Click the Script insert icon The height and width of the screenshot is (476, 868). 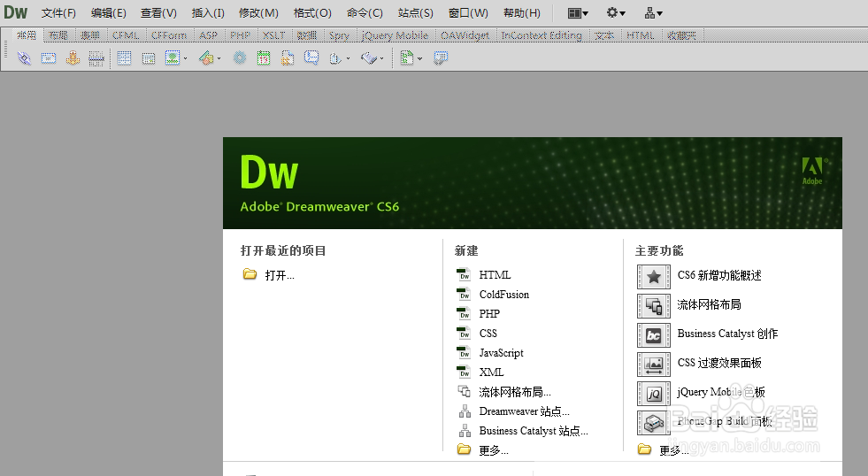369,58
